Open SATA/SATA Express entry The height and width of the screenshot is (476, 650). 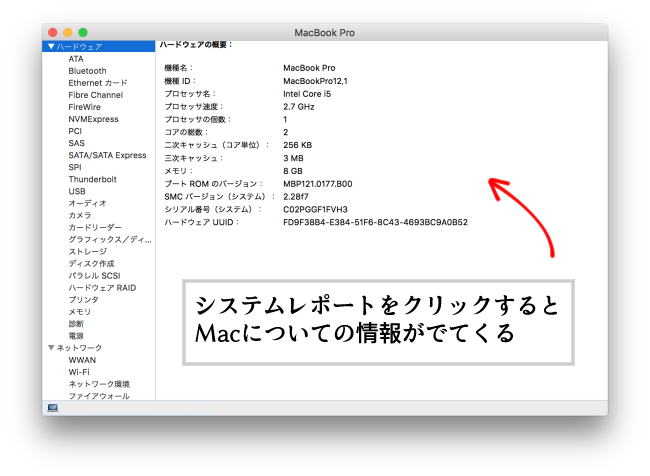pyautogui.click(x=107, y=155)
